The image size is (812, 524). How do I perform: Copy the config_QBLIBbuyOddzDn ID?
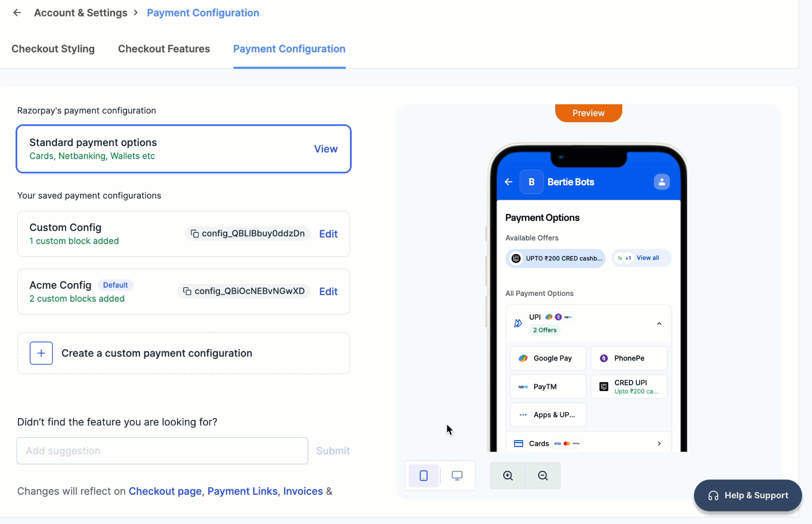pyautogui.click(x=195, y=234)
